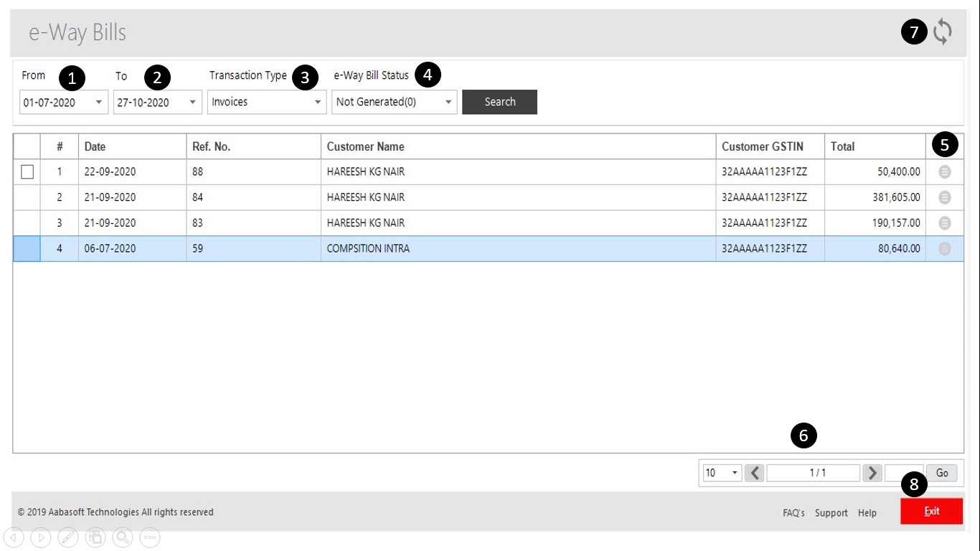Click the Date column header
This screenshot has width=980, height=551.
pyautogui.click(x=133, y=146)
